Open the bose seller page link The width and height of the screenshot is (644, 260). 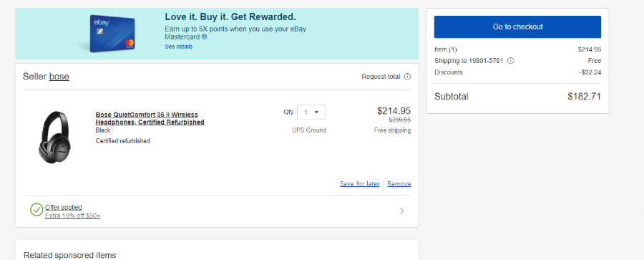coord(59,77)
